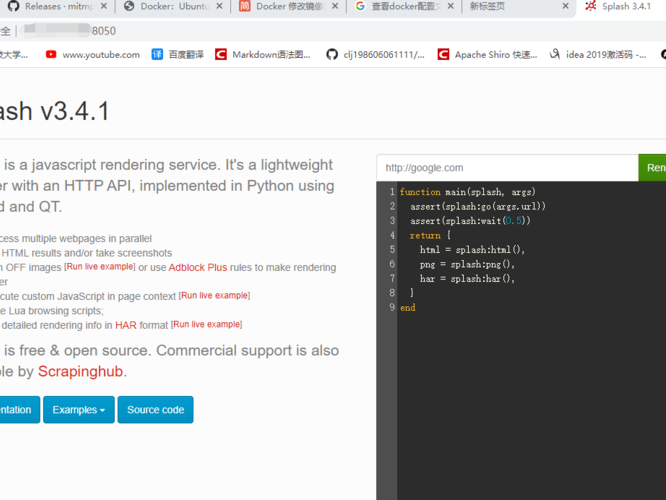
Task: Open the Adblock Plus link
Action: click(198, 268)
